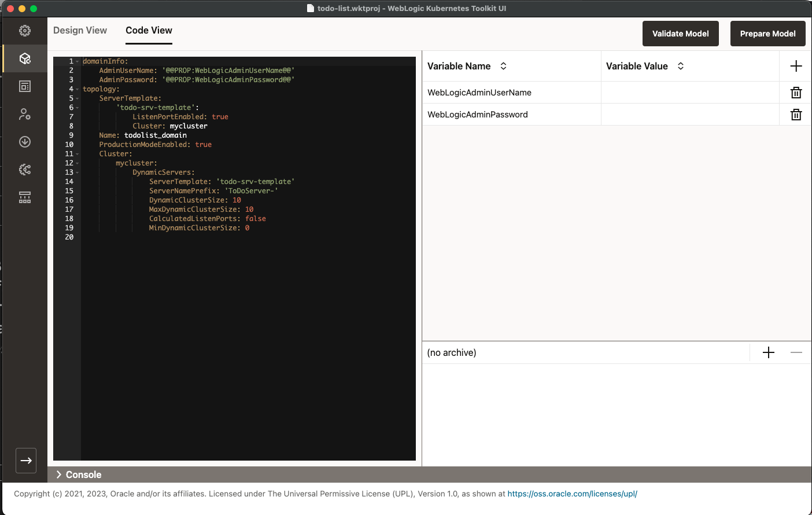Open the download arrow circle icon in sidebar
Viewport: 812px width, 515px height.
(25, 142)
